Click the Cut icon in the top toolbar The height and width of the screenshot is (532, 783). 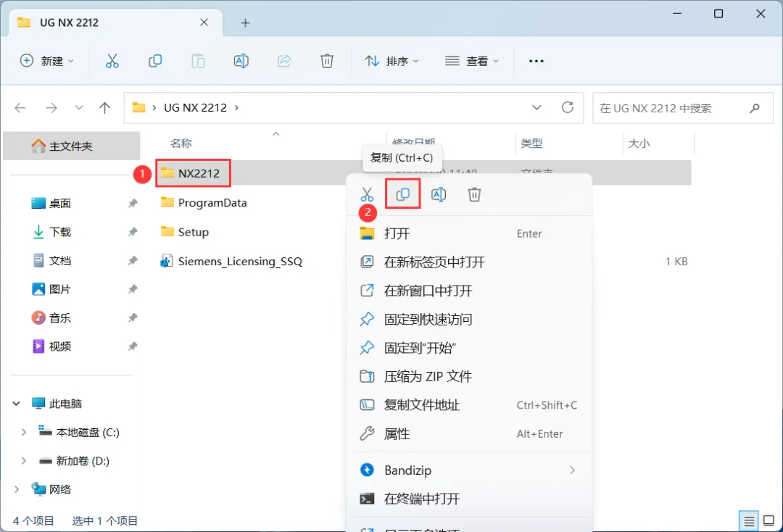[112, 61]
